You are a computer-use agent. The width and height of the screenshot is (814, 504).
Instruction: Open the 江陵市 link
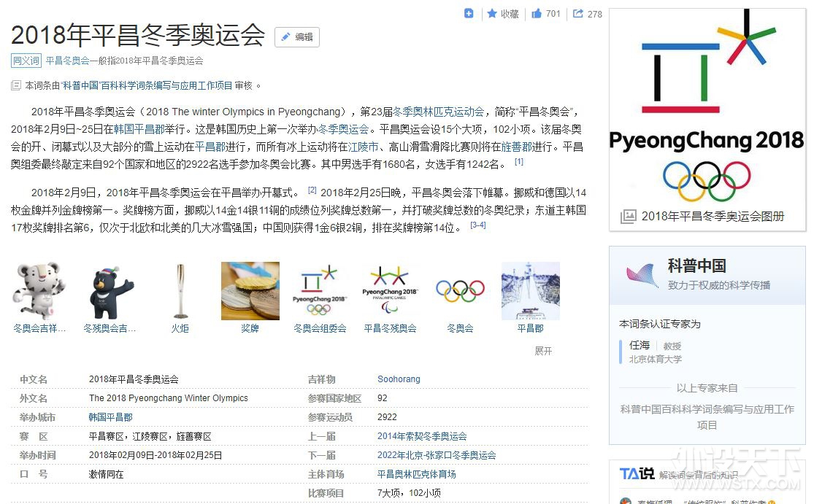point(363,147)
